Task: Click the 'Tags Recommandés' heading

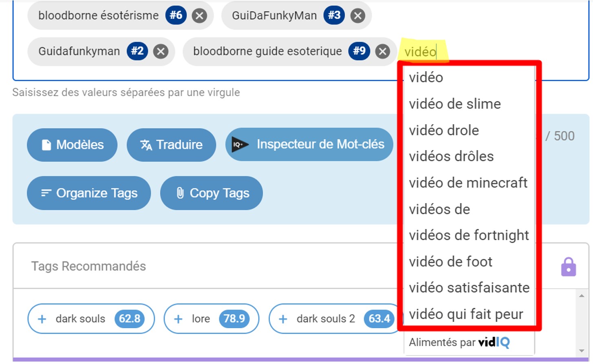Action: [x=88, y=266]
